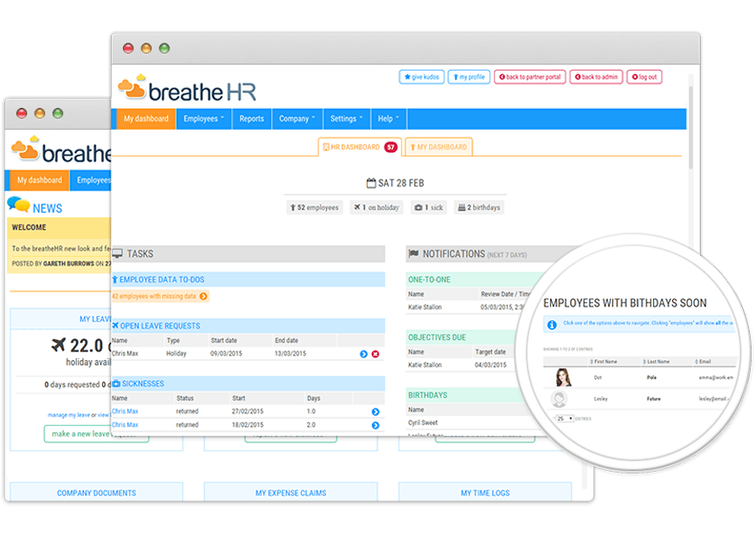The width and height of the screenshot is (756, 553).
Task: Open the Settings dropdown menu
Action: point(347,119)
